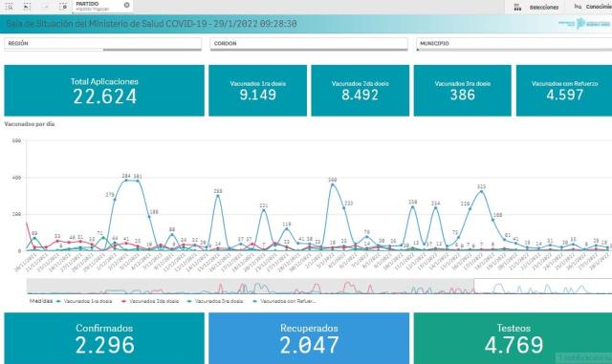Click the Total Aplicaciones 22.624 tile

104,91
